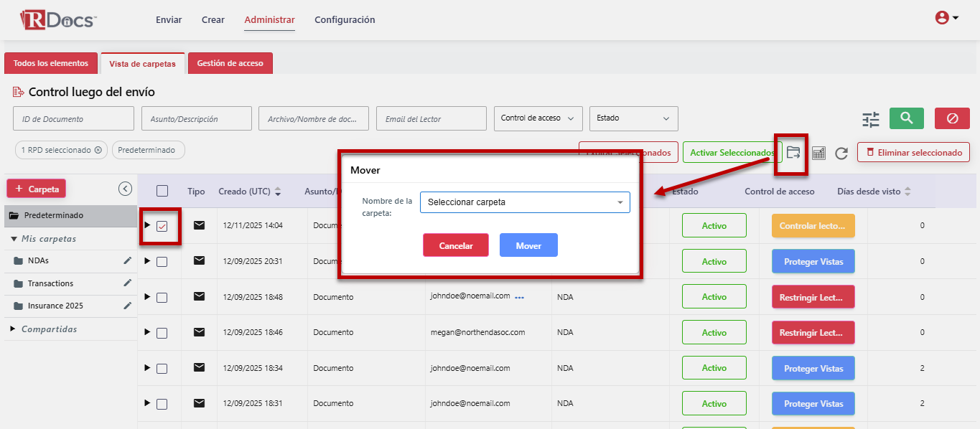Edit the NDAs folder name
This screenshot has height=429, width=980.
(127, 260)
